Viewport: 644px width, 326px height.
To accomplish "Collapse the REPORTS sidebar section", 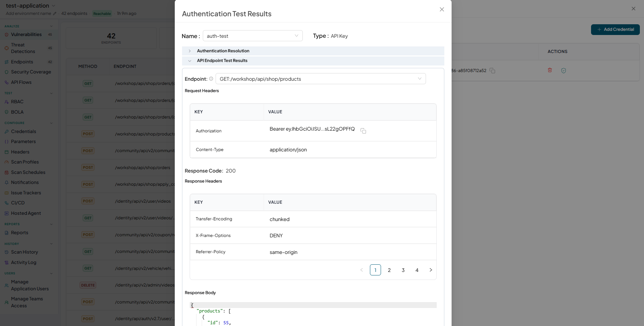I will (x=51, y=224).
